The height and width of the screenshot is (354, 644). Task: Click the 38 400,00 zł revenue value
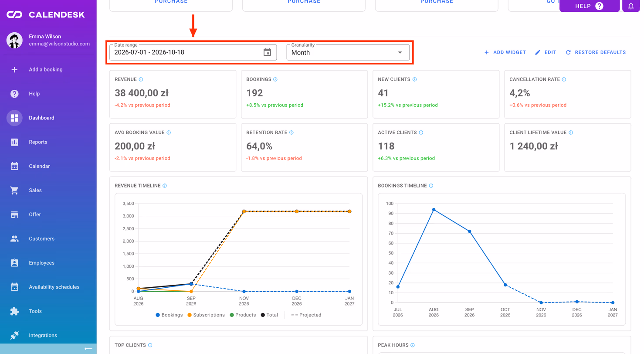point(142,93)
